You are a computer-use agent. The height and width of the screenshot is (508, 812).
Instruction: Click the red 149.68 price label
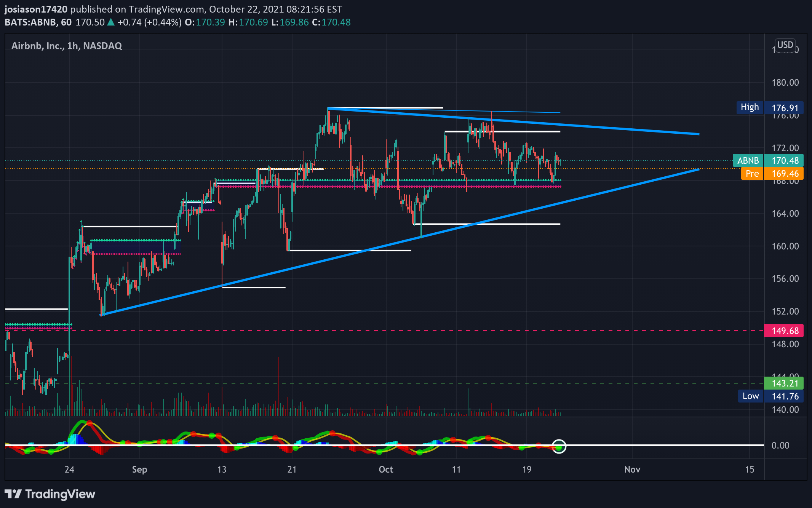click(x=784, y=331)
